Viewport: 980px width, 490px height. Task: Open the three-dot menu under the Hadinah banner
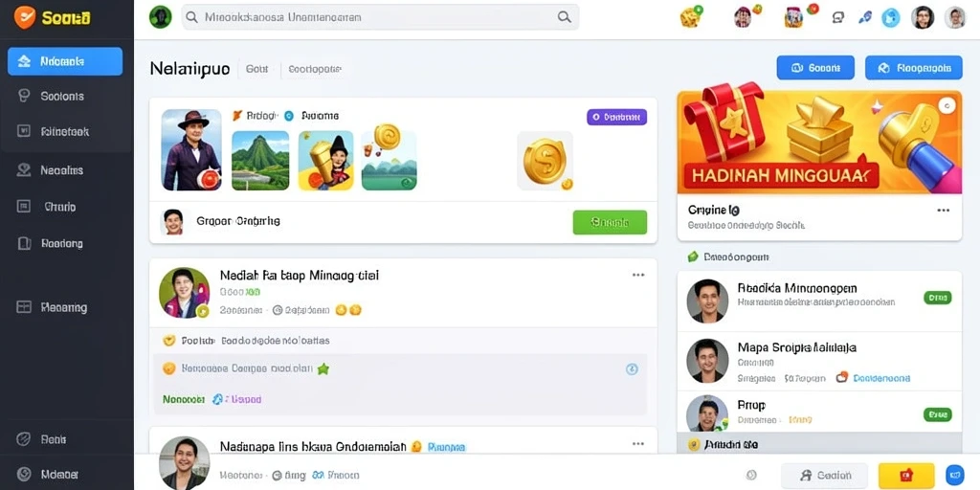943,210
